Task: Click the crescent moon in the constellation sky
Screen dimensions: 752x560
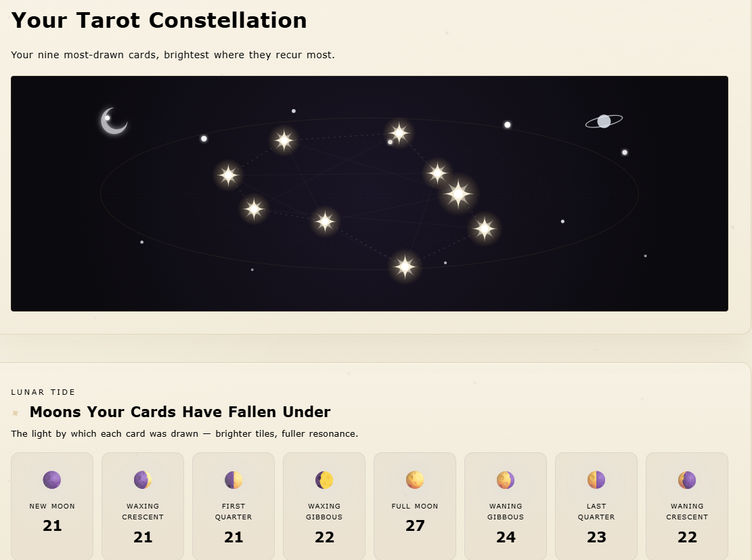Action: [x=114, y=121]
